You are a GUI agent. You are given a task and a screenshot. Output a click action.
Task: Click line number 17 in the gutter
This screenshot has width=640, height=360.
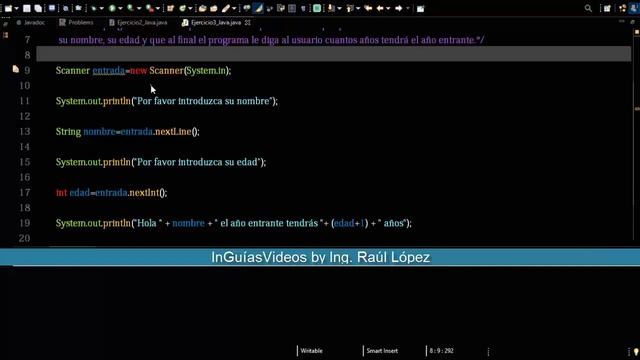(x=24, y=193)
